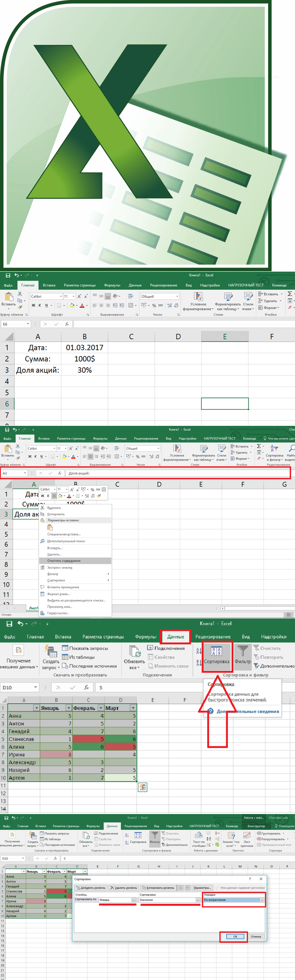Click Очистить filter in the tooltip window
The image size is (295, 980).
267,648
